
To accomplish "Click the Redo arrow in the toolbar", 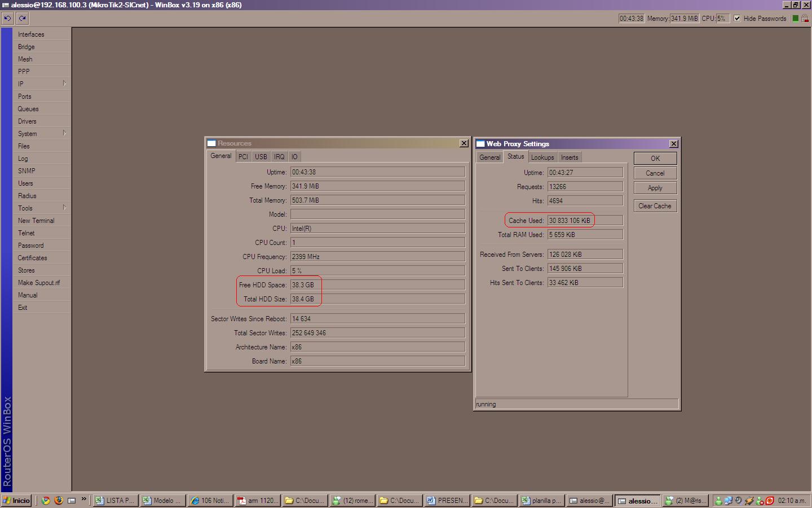I will (x=23, y=18).
